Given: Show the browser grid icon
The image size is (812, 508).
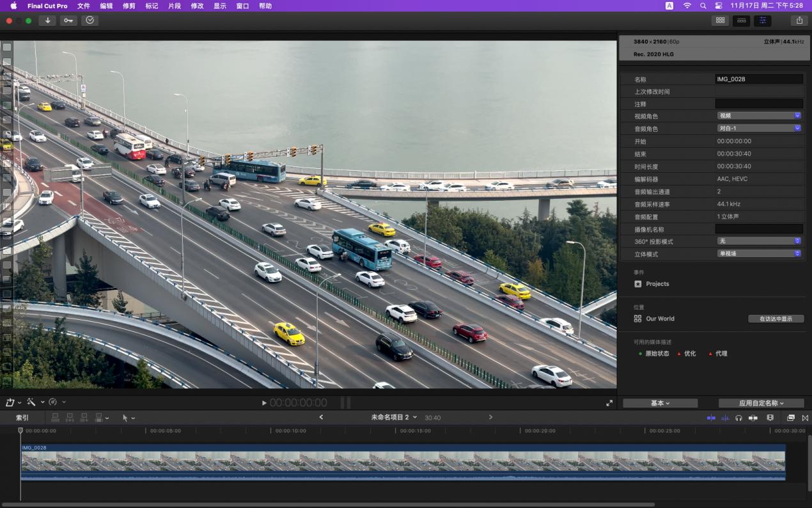Looking at the screenshot, I should click(x=720, y=20).
